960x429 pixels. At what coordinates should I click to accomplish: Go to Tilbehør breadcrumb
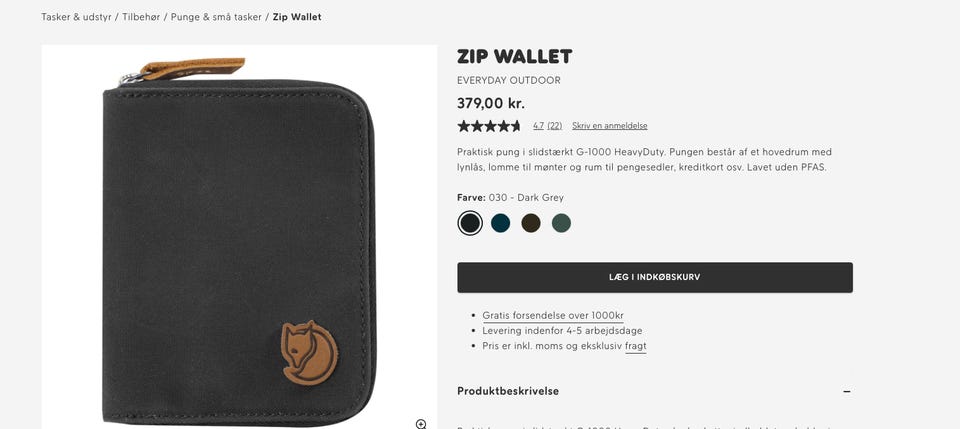point(141,17)
